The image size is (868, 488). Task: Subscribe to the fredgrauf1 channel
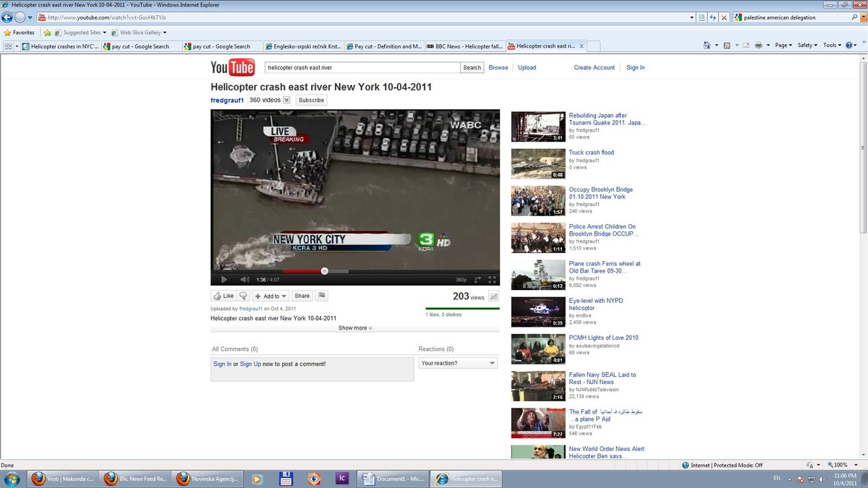(311, 100)
